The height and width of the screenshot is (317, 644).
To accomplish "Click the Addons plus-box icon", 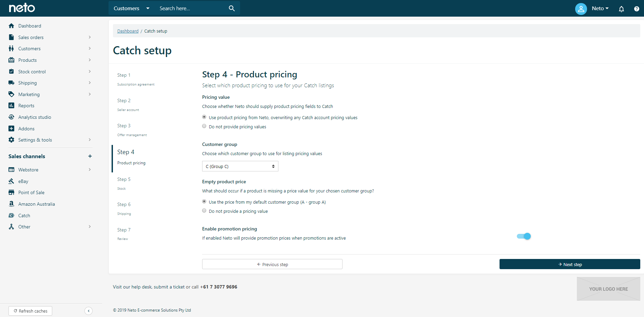I will 12,129.
